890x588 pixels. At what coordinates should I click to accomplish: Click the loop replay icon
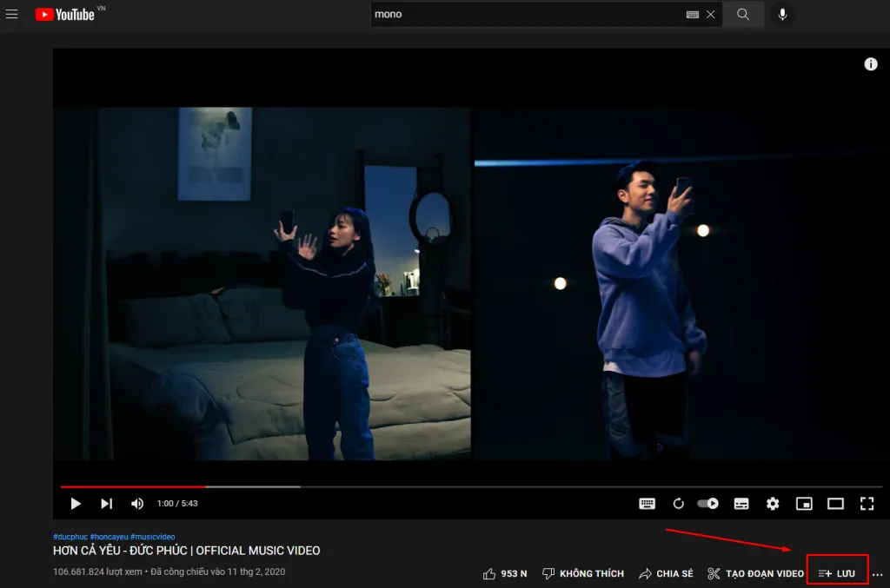point(678,504)
